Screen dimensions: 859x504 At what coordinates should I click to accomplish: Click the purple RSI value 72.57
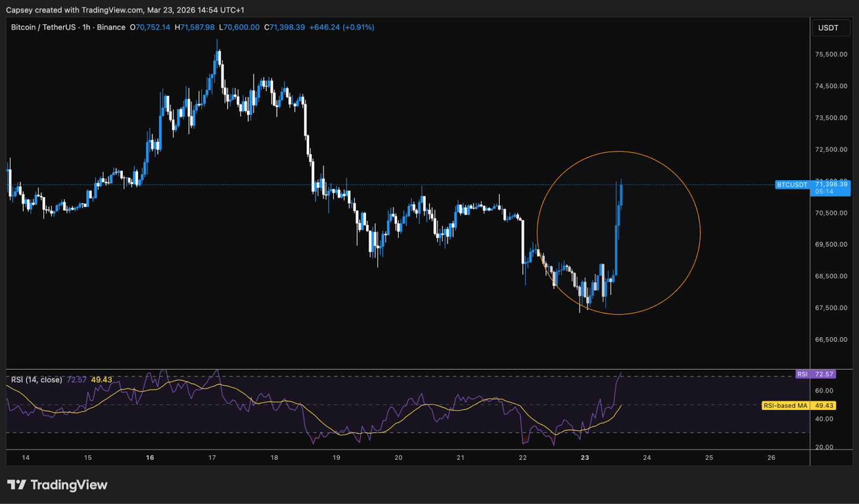pyautogui.click(x=76, y=379)
